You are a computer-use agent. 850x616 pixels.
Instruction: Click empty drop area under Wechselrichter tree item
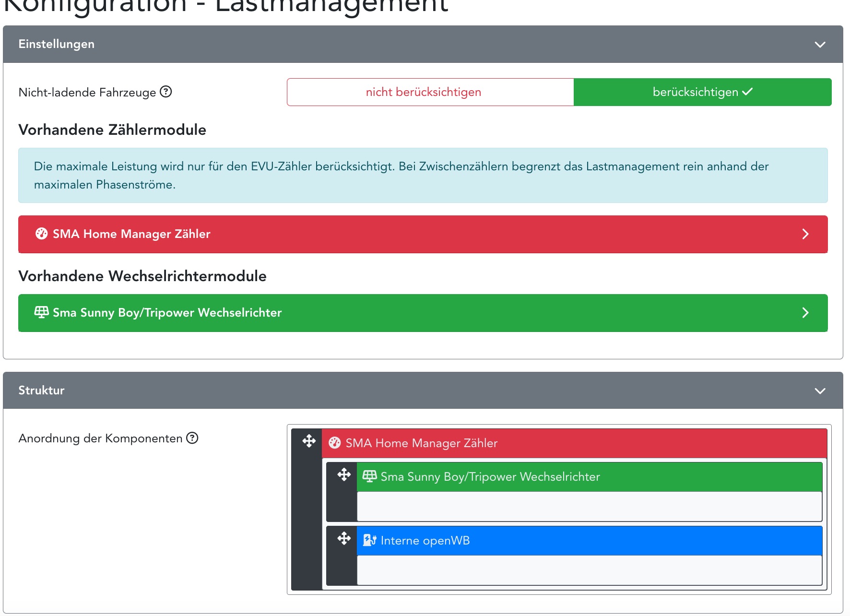coord(589,506)
